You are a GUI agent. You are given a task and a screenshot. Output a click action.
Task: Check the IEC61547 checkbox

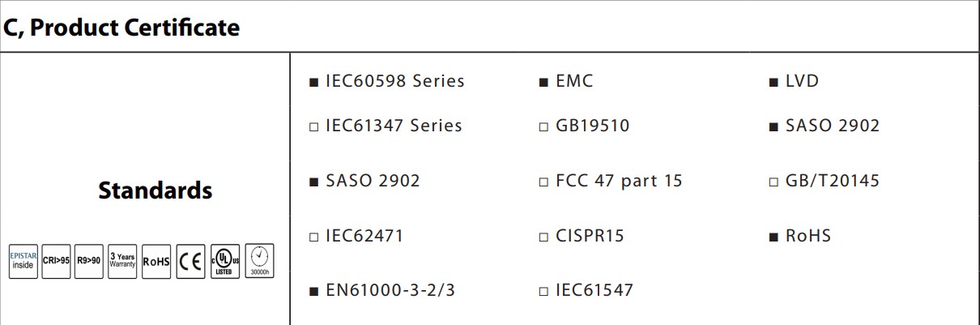(x=544, y=291)
